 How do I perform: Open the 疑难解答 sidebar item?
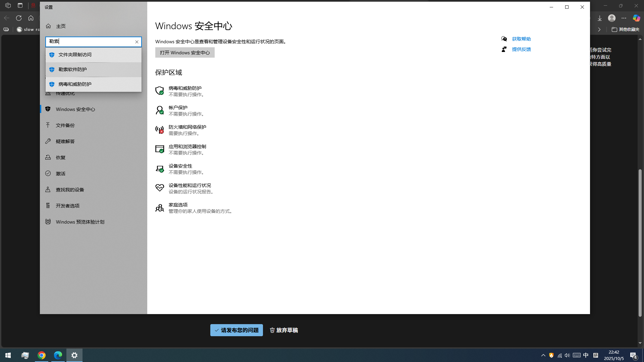click(x=65, y=141)
